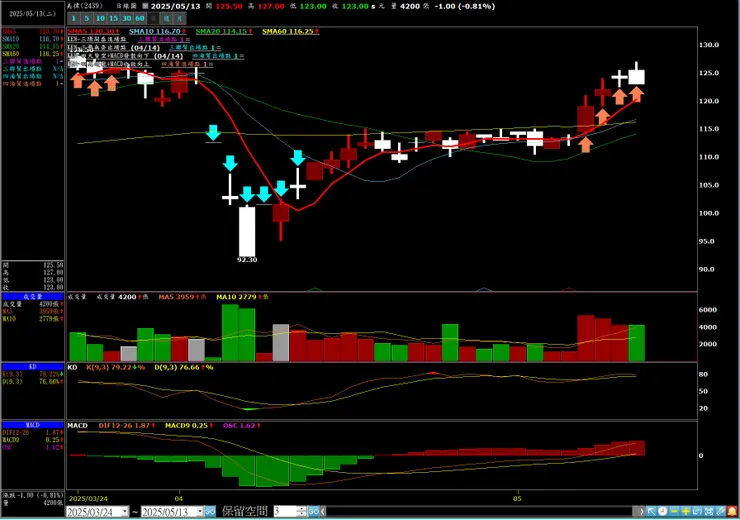This screenshot has width=740, height=520.
Task: Click the SMA60 116.25 indicator label
Action: [x=291, y=31]
